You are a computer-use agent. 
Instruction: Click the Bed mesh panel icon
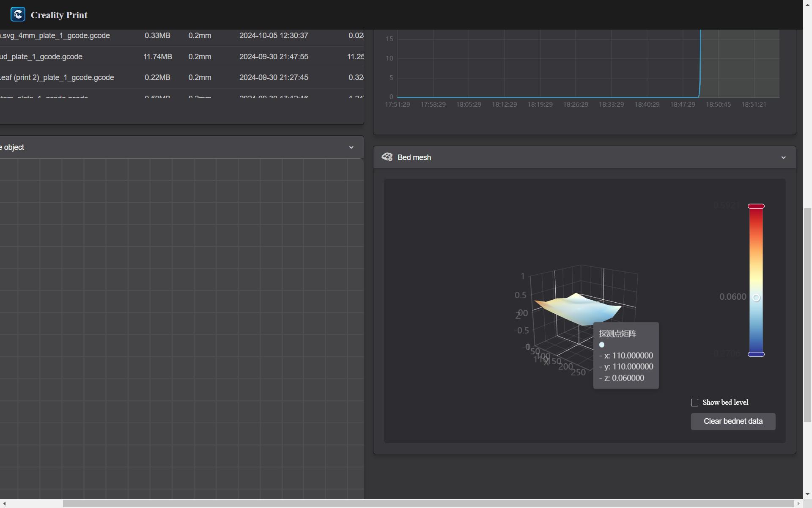click(387, 157)
